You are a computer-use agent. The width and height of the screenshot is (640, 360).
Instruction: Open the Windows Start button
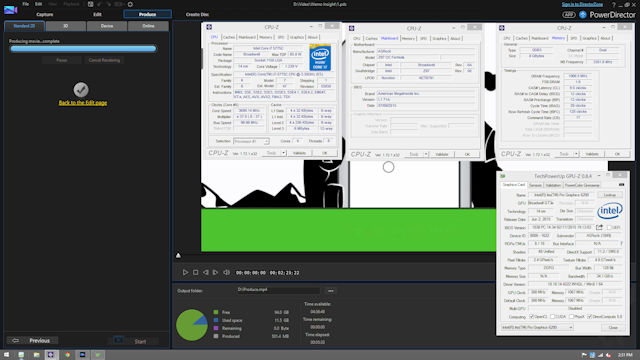coord(6,355)
